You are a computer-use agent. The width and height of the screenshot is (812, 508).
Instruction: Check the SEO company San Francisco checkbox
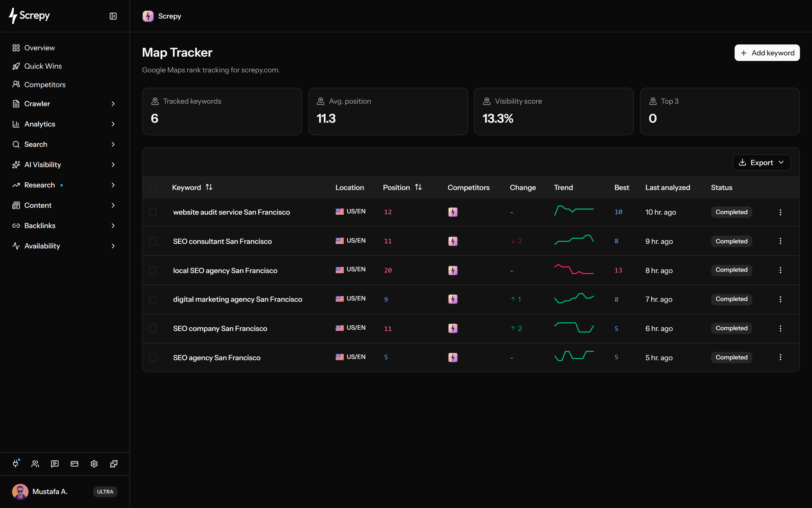(153, 328)
